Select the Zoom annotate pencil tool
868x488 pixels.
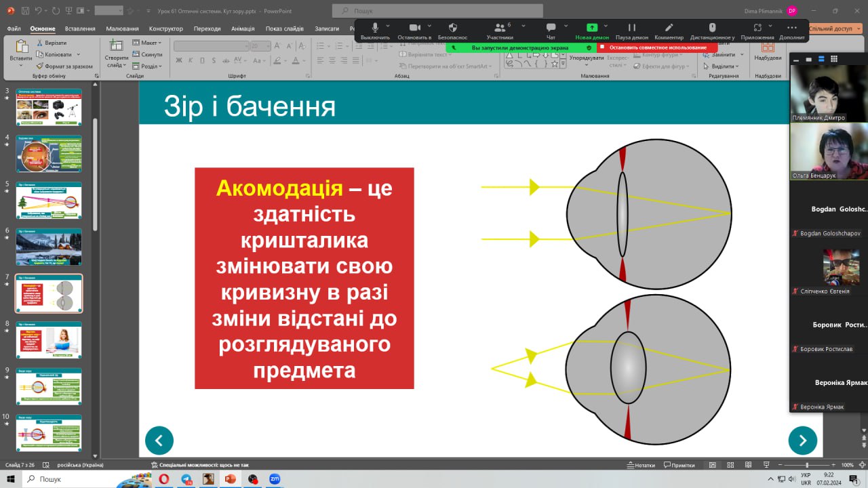tap(669, 28)
